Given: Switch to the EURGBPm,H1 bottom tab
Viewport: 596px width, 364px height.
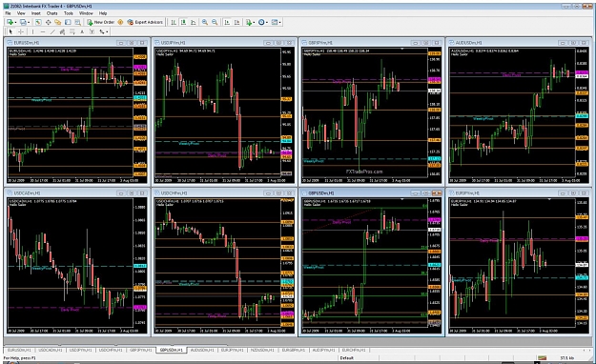Looking at the screenshot, I should coord(293,350).
